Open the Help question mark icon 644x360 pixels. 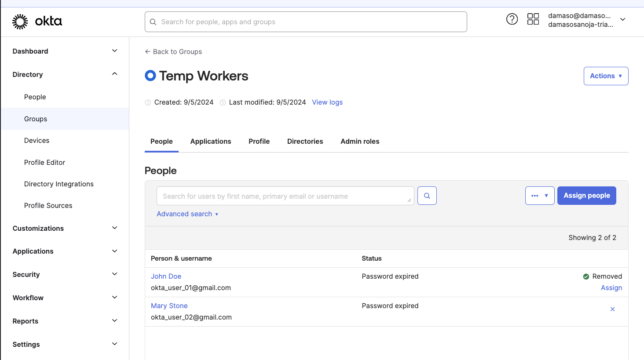[x=512, y=19]
